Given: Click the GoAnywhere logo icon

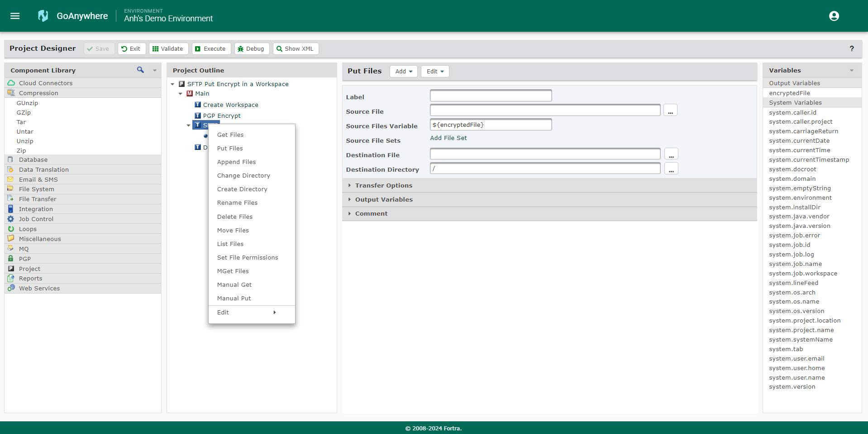Looking at the screenshot, I should [43, 16].
